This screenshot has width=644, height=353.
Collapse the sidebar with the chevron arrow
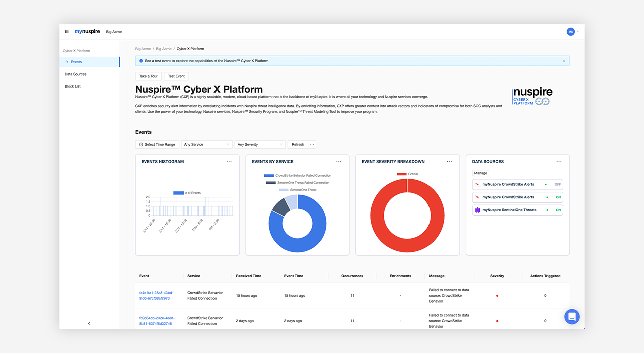click(89, 323)
